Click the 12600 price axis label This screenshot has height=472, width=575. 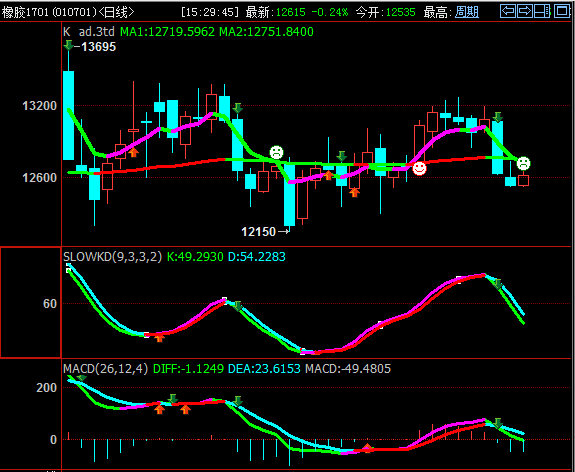(x=40, y=178)
